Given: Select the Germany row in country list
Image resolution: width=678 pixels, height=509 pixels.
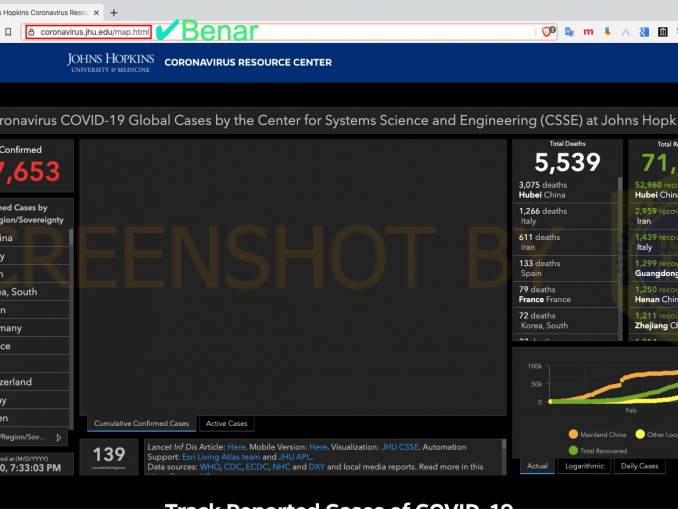Looking at the screenshot, I should coord(34,328).
